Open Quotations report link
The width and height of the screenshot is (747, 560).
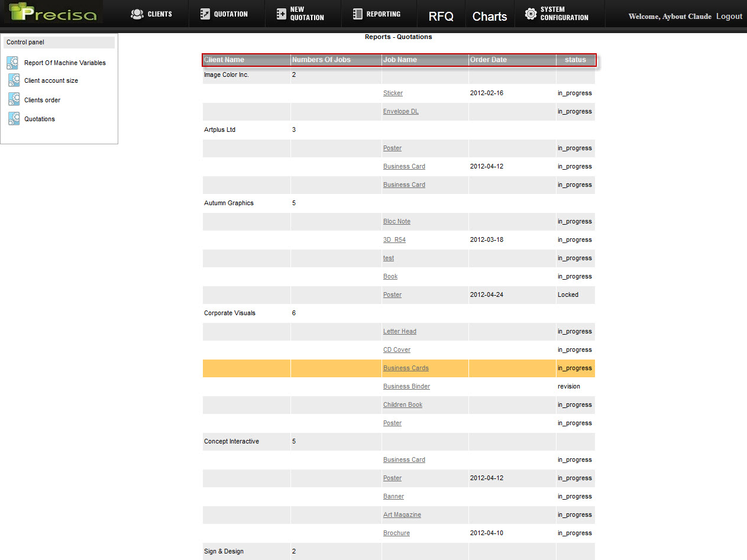click(x=40, y=119)
